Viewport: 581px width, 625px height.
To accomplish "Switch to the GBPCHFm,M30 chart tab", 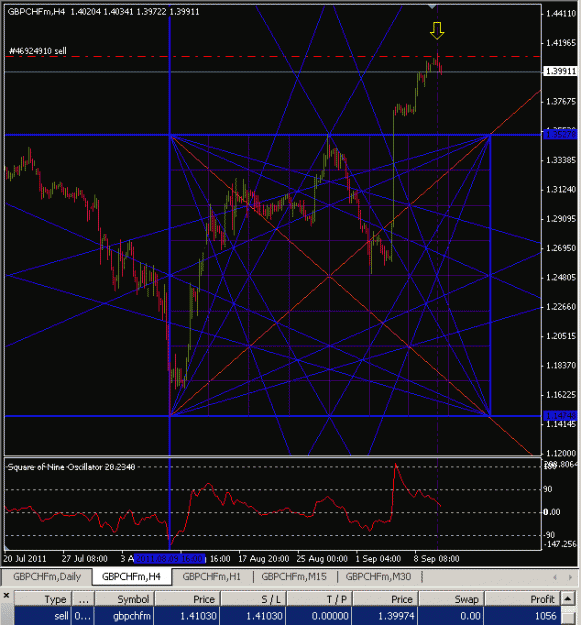I will pyautogui.click(x=378, y=576).
